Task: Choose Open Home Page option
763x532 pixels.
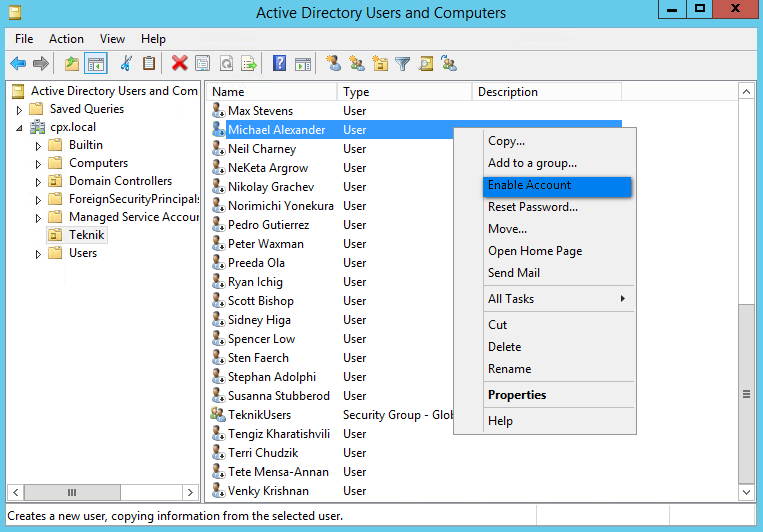Action: pos(557,251)
